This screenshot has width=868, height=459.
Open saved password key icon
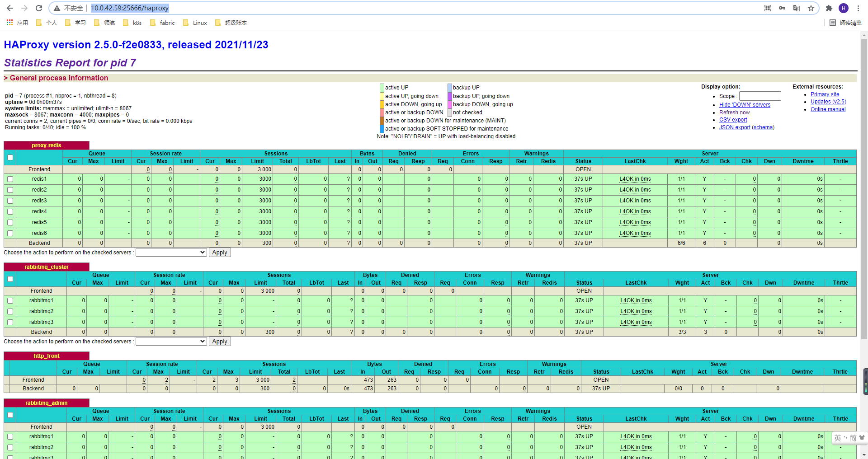click(x=782, y=8)
